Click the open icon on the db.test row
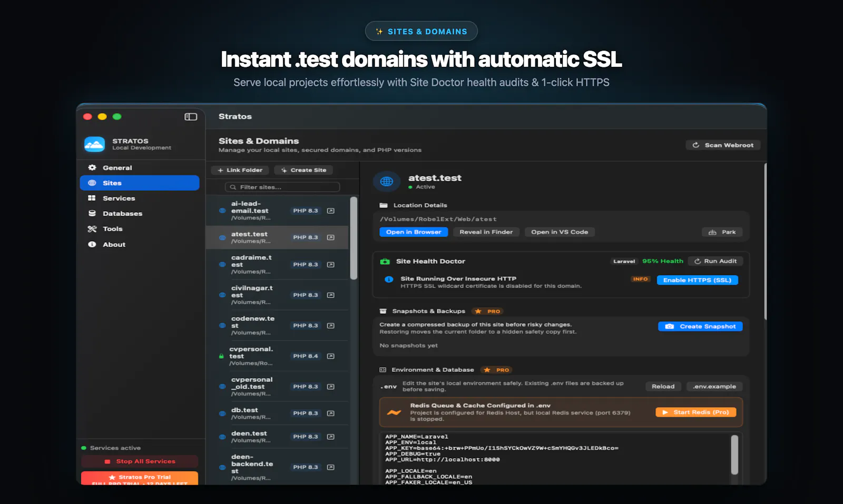 point(331,413)
